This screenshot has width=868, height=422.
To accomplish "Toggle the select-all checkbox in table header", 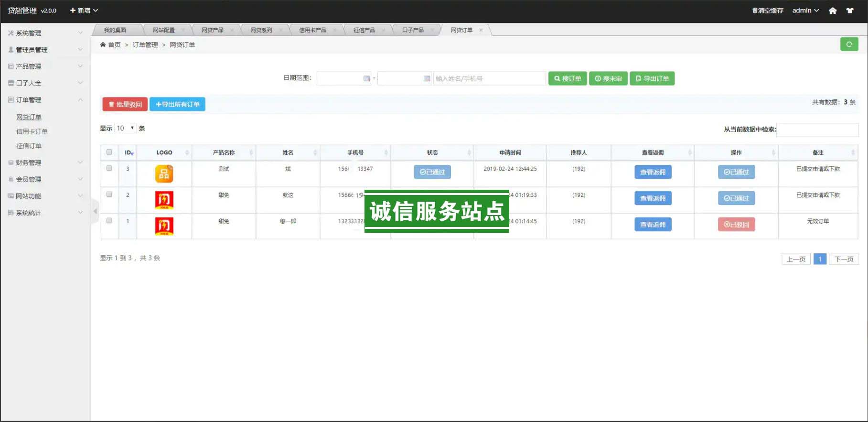I will point(109,152).
